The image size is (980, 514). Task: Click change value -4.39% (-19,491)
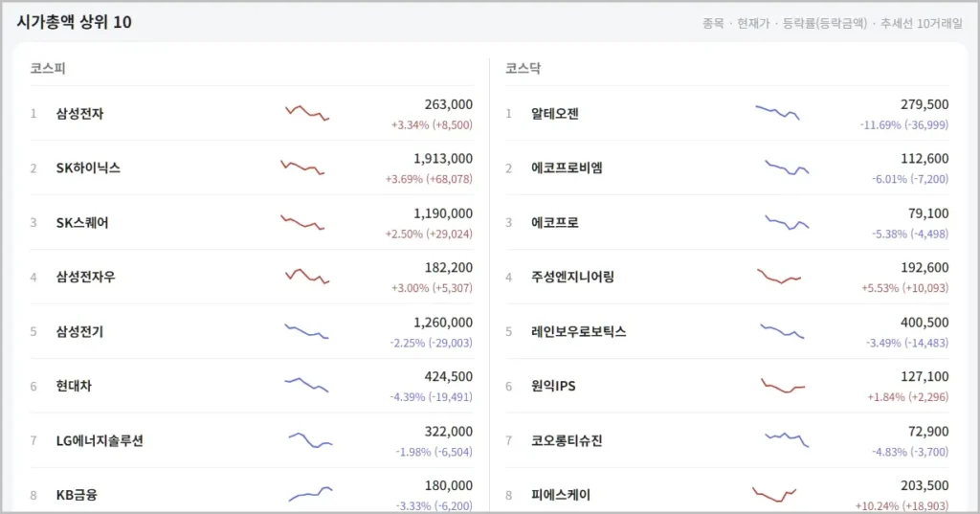click(432, 397)
